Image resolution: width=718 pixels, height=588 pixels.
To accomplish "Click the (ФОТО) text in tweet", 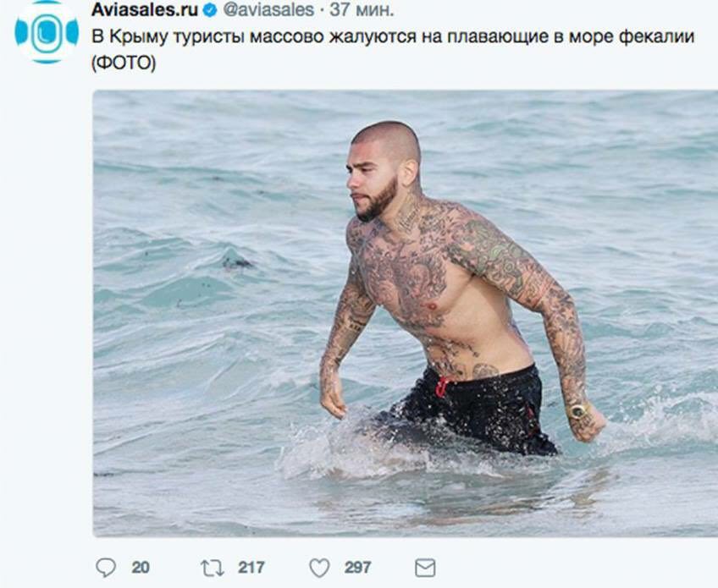I will pyautogui.click(x=124, y=63).
